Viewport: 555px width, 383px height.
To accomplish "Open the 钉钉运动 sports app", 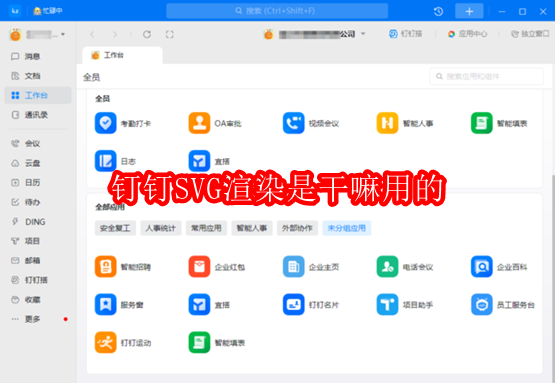I will [123, 342].
